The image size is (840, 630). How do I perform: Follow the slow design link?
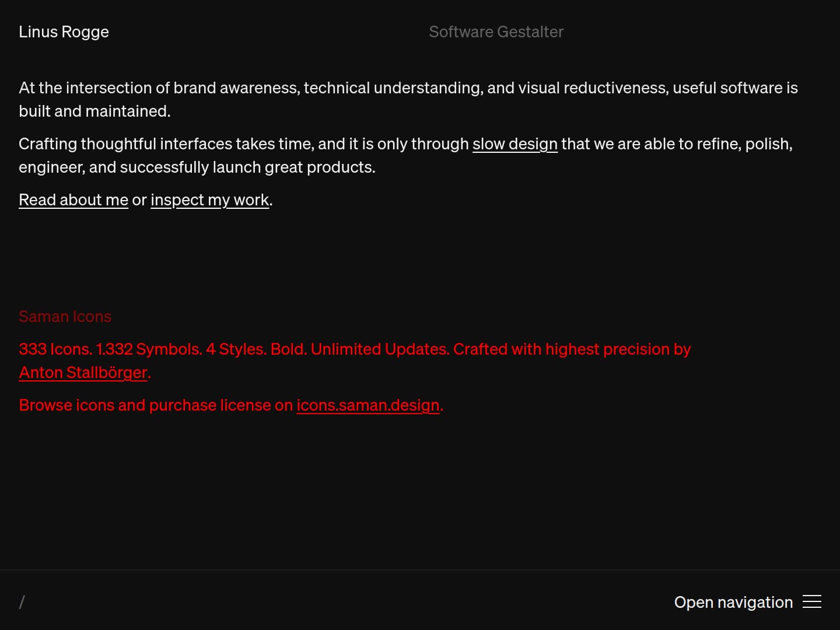tap(514, 143)
